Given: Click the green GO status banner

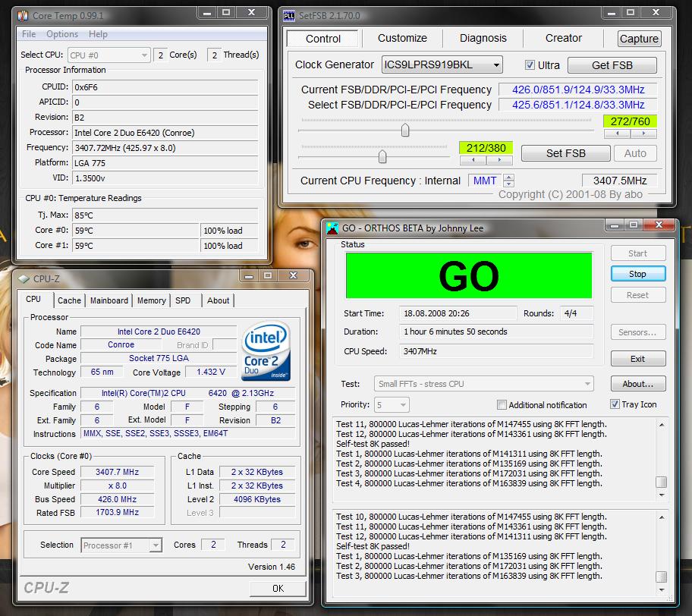Looking at the screenshot, I should point(469,276).
